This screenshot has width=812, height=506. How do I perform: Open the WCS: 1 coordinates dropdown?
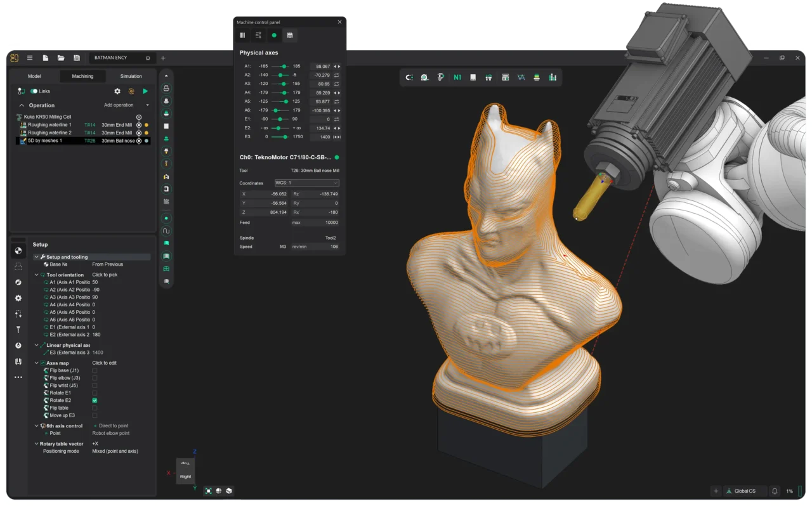click(306, 183)
